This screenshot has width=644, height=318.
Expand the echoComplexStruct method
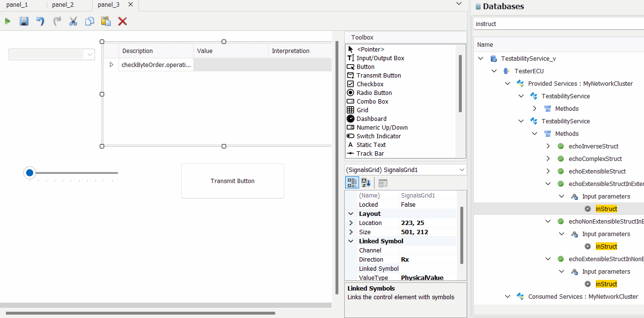548,159
